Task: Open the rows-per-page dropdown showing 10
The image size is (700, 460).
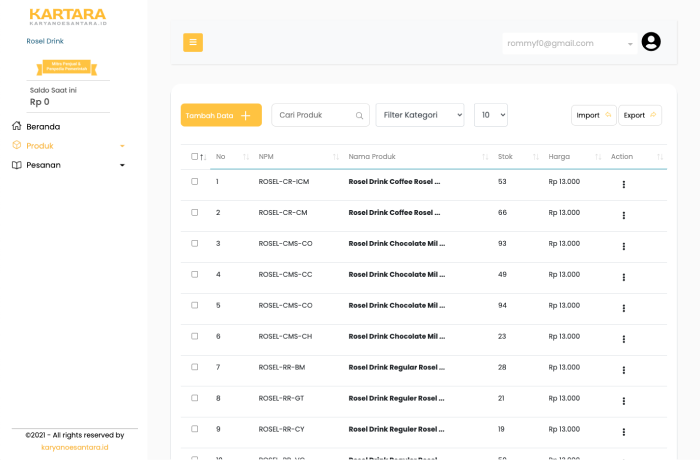Action: tap(491, 115)
